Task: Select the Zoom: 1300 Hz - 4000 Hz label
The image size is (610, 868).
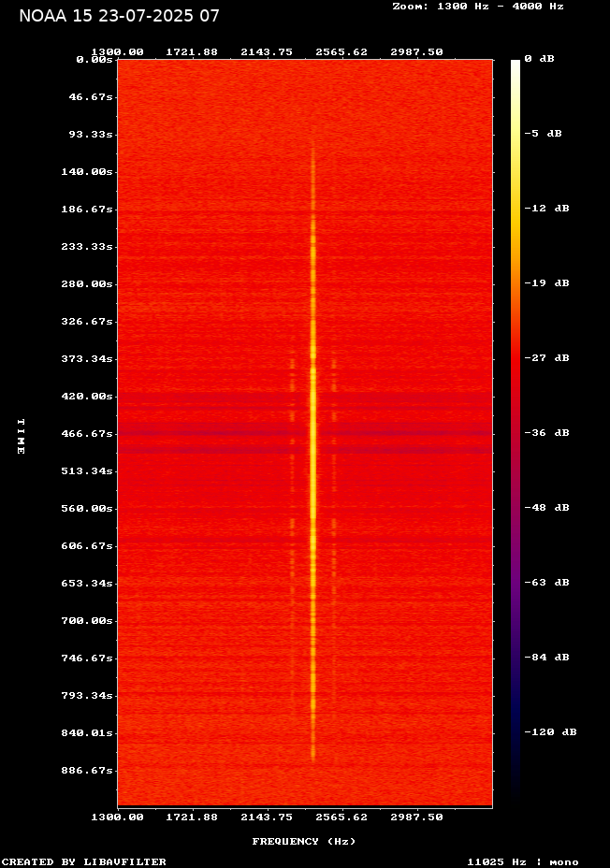Action: pos(477,6)
